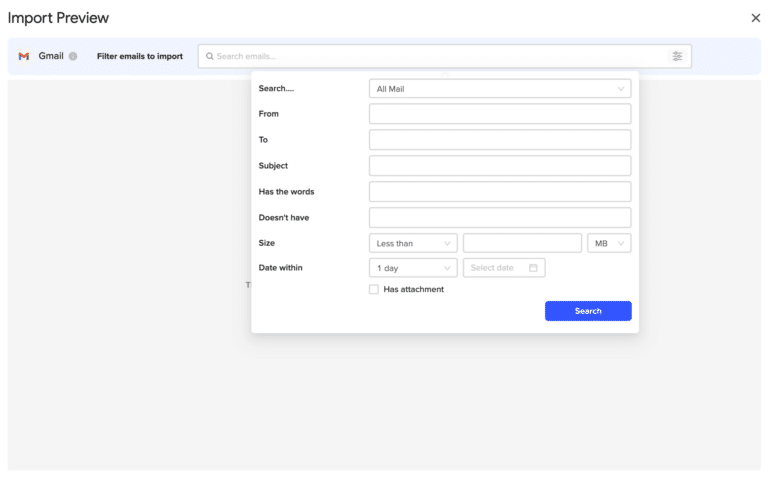Expand the Less than size dropdown
The image size is (768, 478).
coord(413,243)
